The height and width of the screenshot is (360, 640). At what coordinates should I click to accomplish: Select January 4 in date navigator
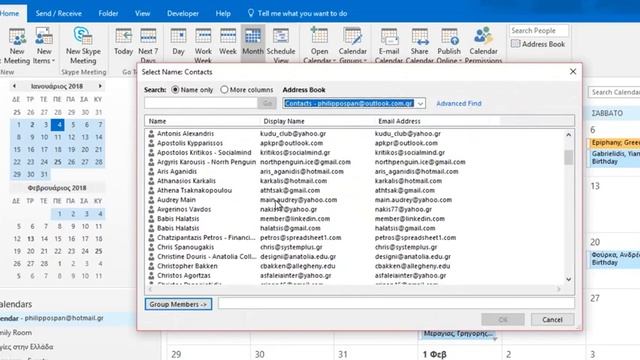[x=58, y=124]
